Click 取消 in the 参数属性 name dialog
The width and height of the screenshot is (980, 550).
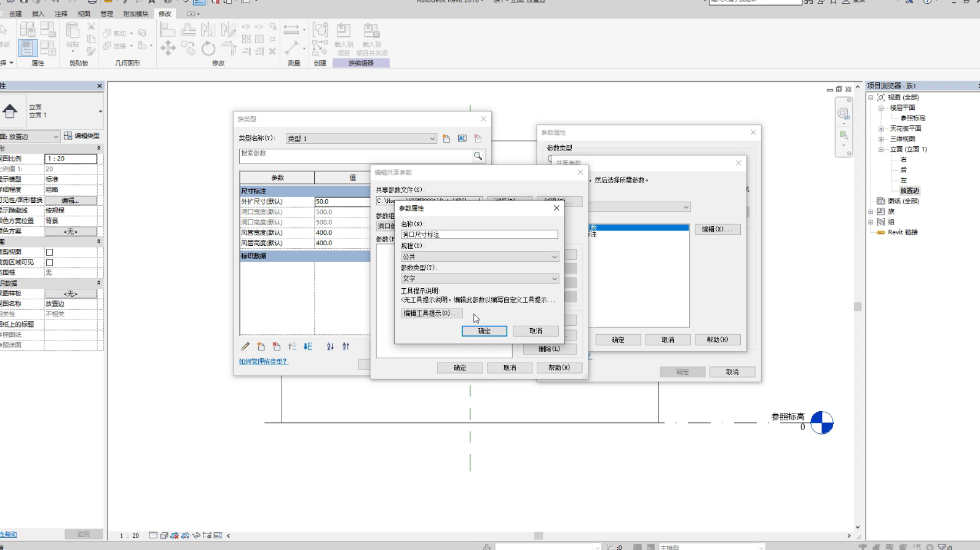click(x=535, y=331)
